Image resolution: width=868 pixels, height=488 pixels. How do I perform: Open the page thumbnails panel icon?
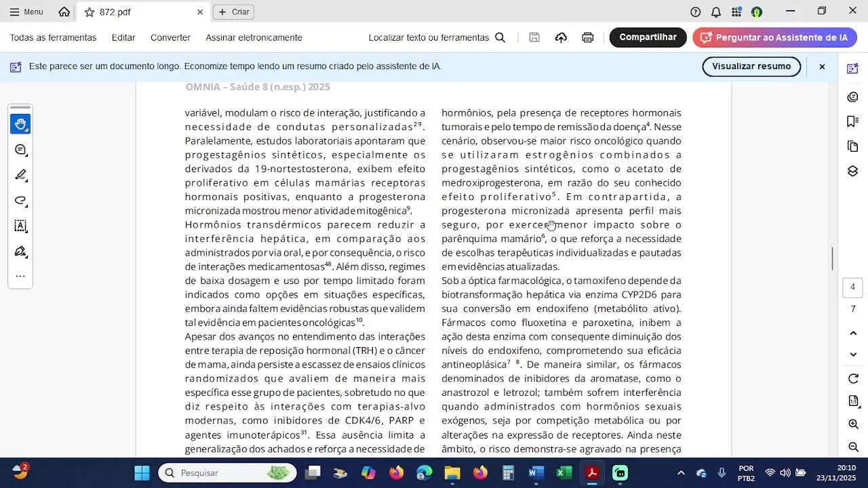pos(853,146)
